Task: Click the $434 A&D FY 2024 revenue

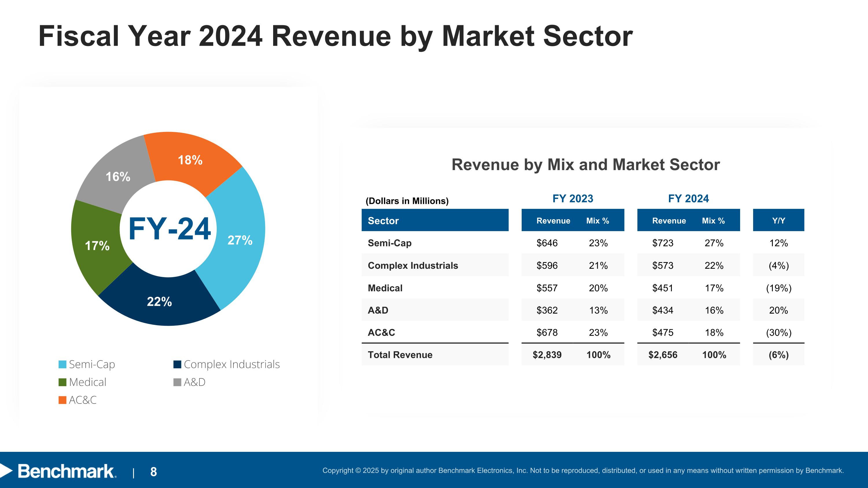Action: point(663,310)
